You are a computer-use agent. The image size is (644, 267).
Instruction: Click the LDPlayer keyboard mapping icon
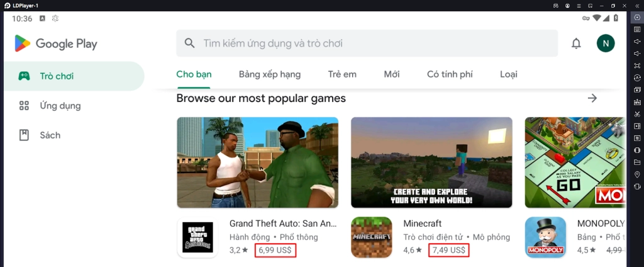637,30
